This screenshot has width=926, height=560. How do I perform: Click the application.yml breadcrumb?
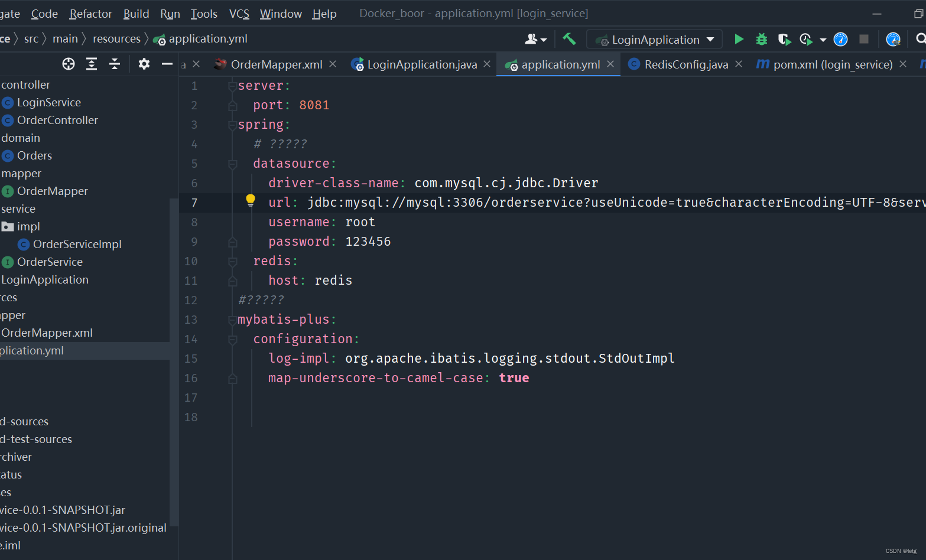pyautogui.click(x=200, y=39)
